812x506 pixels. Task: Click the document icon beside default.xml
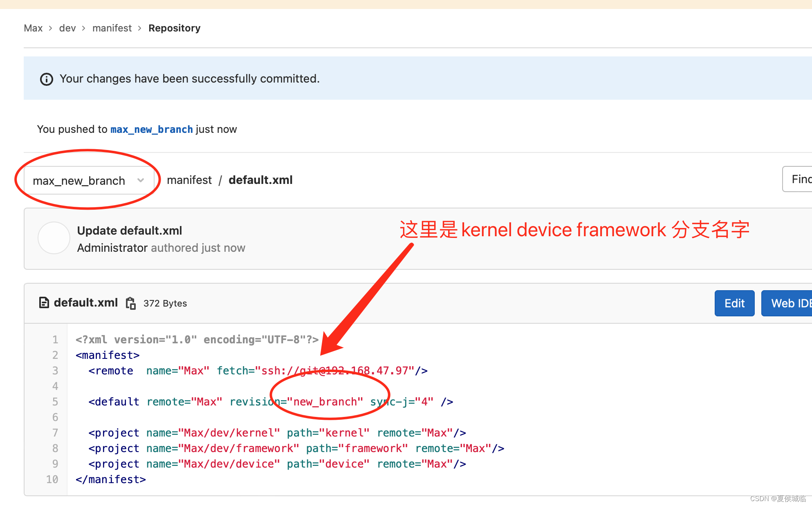44,303
